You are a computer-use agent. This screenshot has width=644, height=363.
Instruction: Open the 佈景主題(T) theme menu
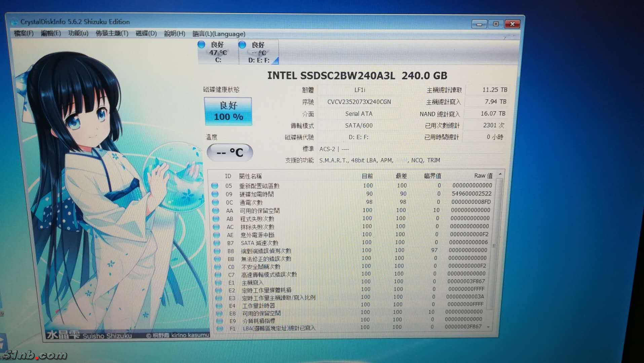click(112, 33)
